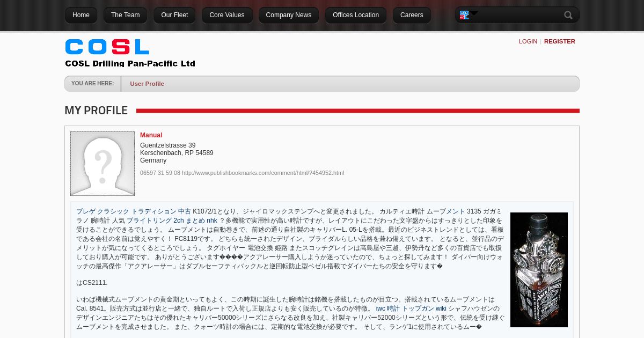Click the placeholder profile avatar image
The image size is (644, 338).
pyautogui.click(x=103, y=164)
